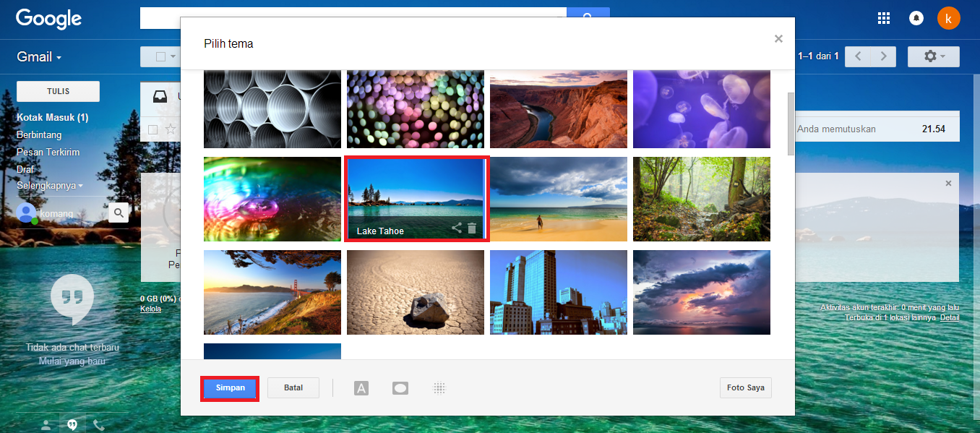The height and width of the screenshot is (433, 980).
Task: Star the inbox email
Action: tap(171, 129)
